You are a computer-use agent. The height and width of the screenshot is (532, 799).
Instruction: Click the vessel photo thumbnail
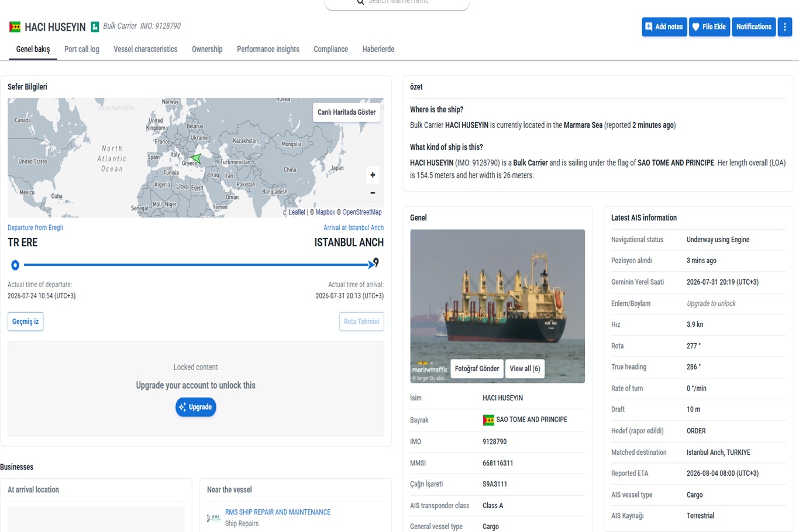(x=498, y=306)
